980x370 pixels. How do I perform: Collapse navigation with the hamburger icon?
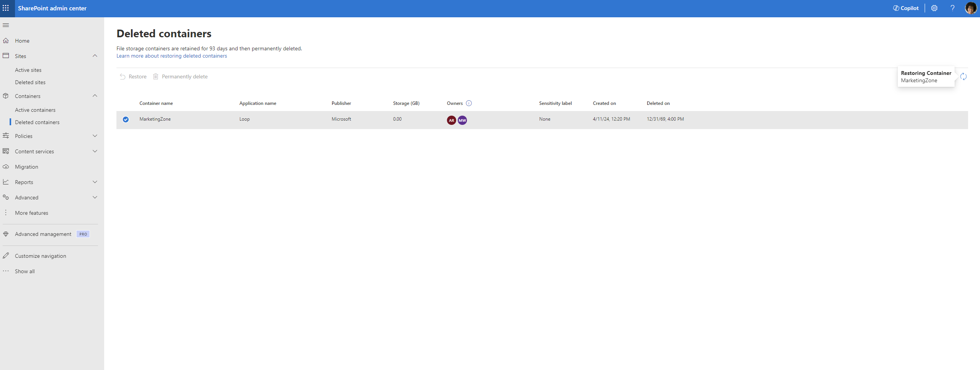(x=6, y=25)
